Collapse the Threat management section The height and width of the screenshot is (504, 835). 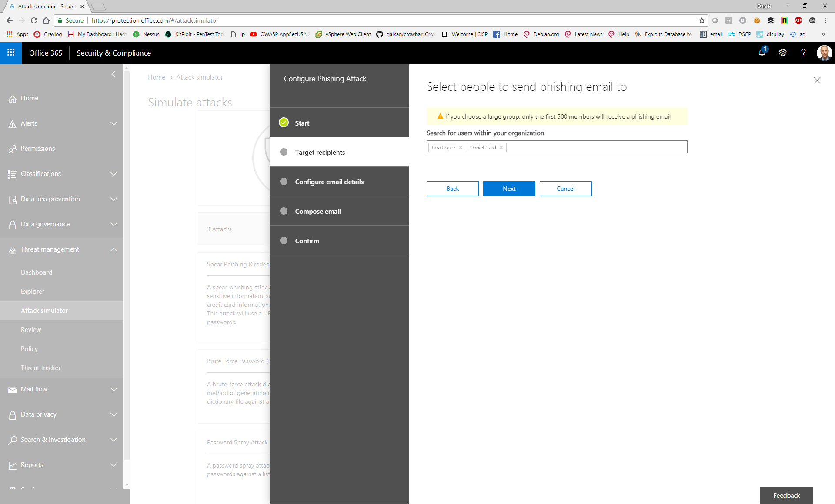pyautogui.click(x=114, y=249)
